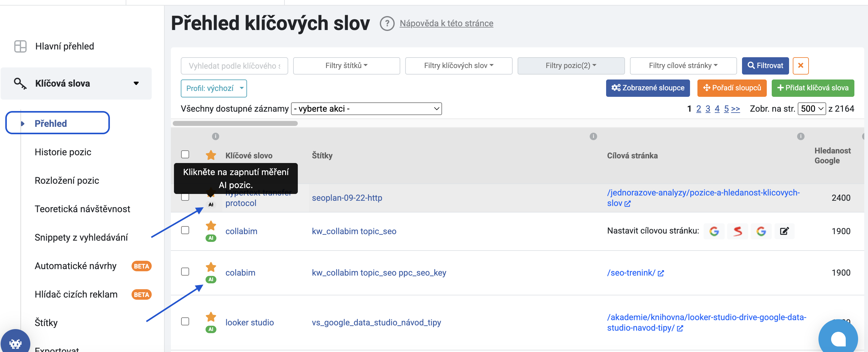Go to page 2 of results
The width and height of the screenshot is (868, 352).
[x=698, y=109]
